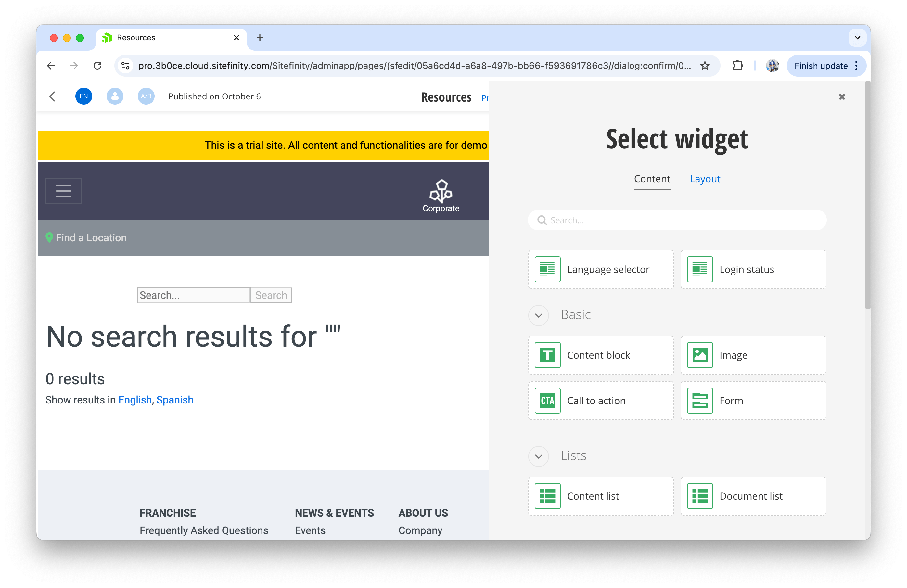The height and width of the screenshot is (588, 907).
Task: Click the 0 results text
Action: point(75,379)
